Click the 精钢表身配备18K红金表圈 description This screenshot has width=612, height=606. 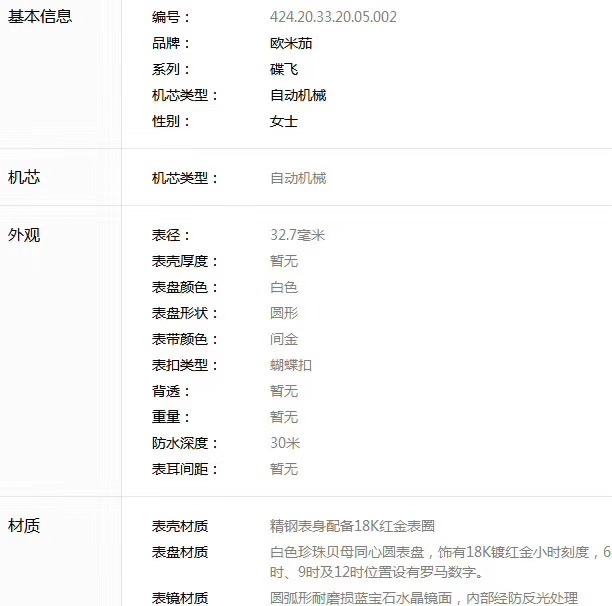tap(352, 527)
